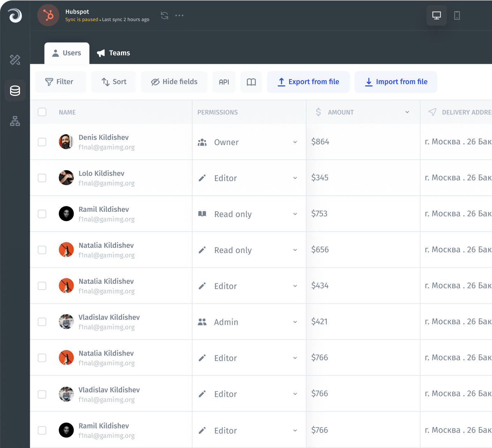Expand the Amount column header dropdown
This screenshot has width=492, height=448.
tap(407, 112)
